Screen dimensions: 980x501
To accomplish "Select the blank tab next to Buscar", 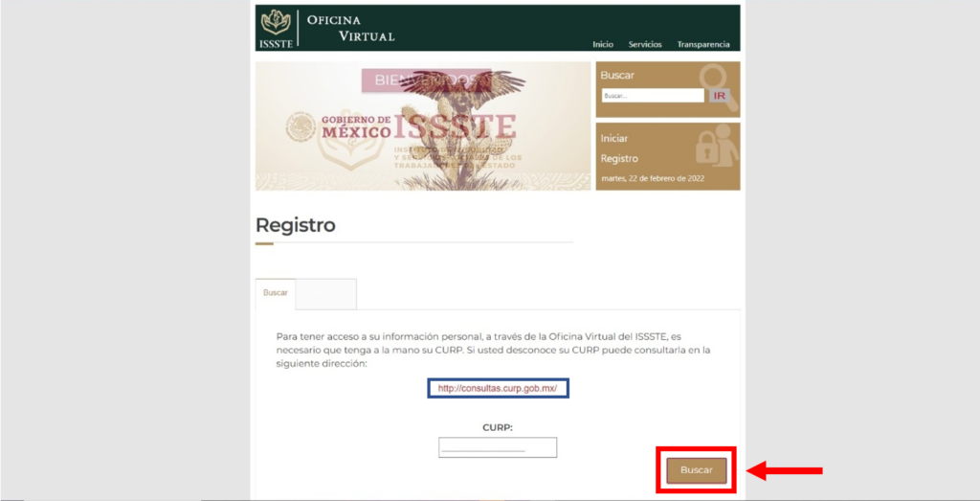I will (326, 294).
